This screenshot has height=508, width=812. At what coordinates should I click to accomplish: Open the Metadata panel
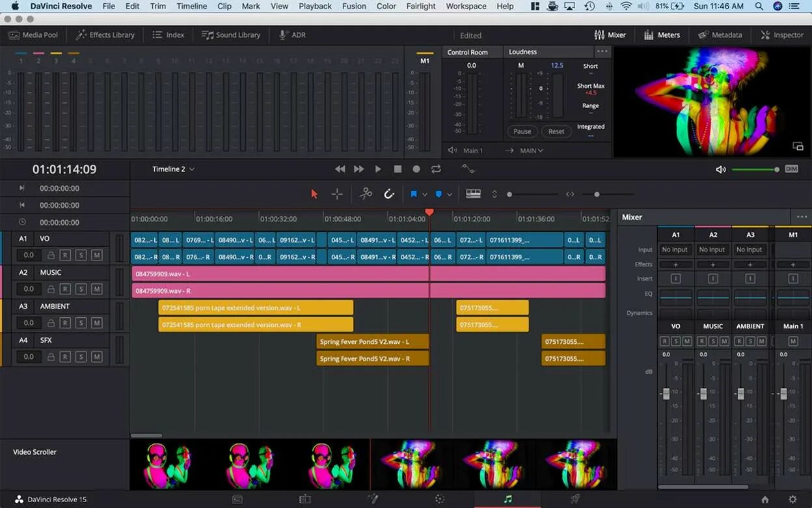(x=720, y=35)
